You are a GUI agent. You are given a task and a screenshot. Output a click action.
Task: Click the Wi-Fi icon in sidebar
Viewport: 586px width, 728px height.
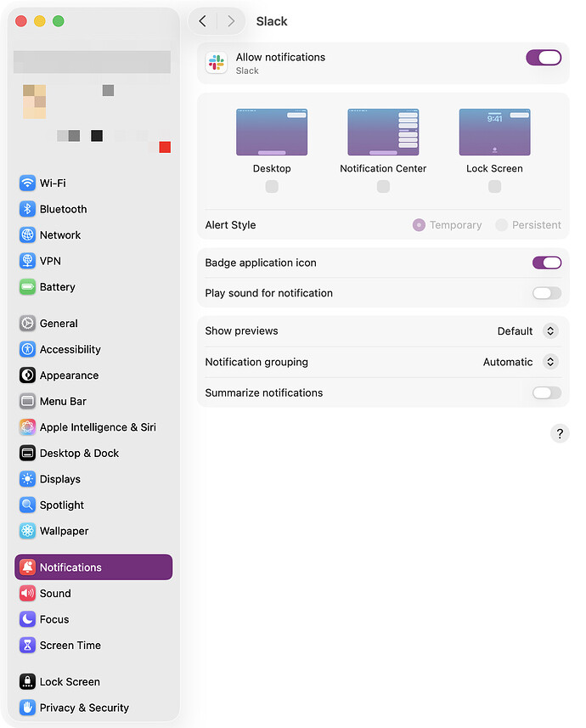coord(27,183)
